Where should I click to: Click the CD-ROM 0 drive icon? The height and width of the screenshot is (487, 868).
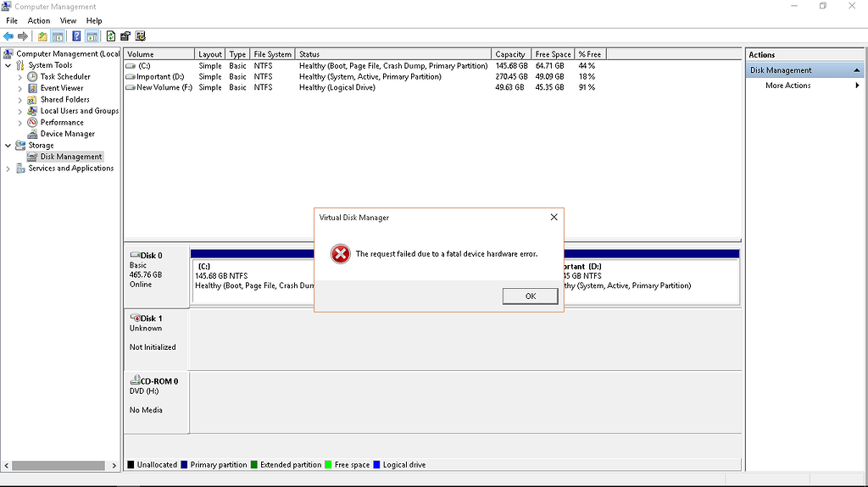(x=135, y=381)
